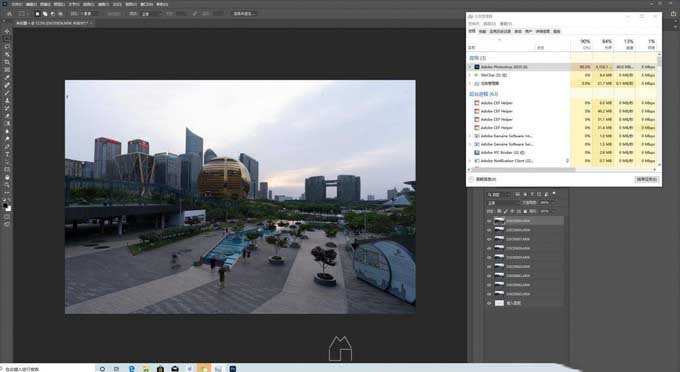Toggle Quick Mask mode icon
This screenshot has height=372, width=680.
point(7,217)
